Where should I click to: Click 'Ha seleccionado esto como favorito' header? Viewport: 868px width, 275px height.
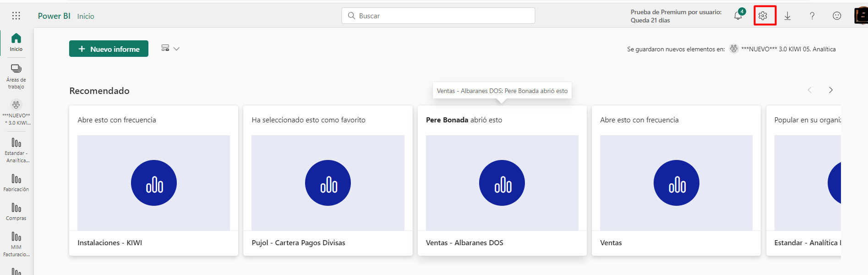click(309, 120)
